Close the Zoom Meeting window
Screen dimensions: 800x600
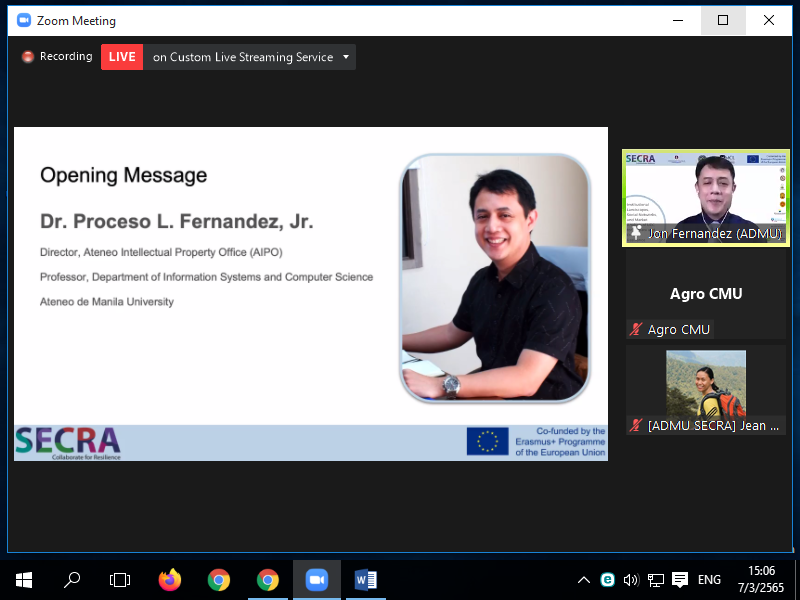(x=769, y=20)
